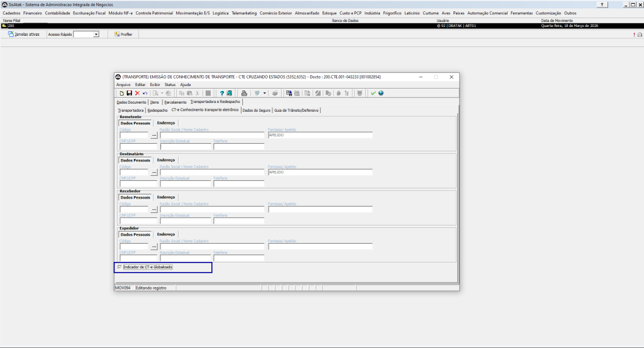The width and height of the screenshot is (644, 348).
Task: Click the Janelas ativas button
Action: (x=24, y=35)
